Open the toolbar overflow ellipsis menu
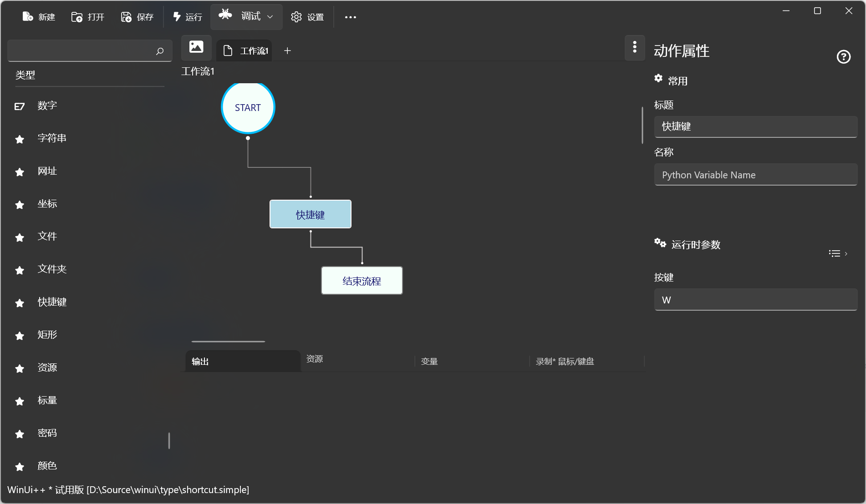 [x=350, y=17]
